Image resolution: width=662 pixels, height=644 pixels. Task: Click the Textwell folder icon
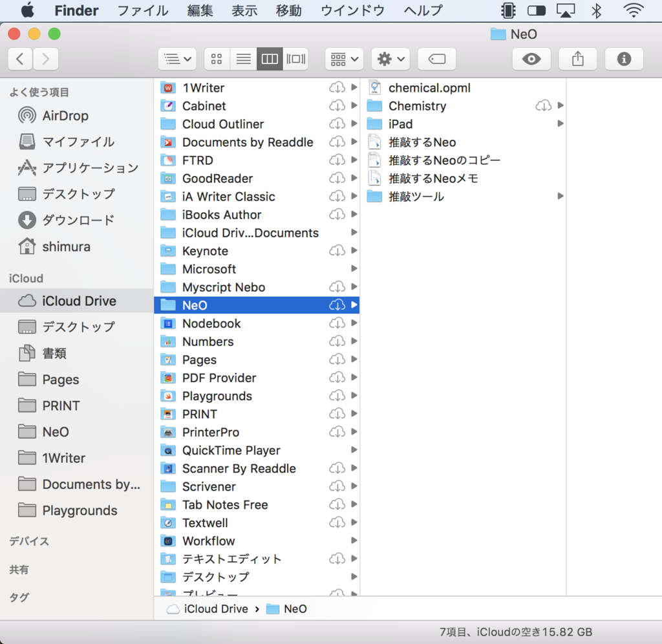(168, 523)
